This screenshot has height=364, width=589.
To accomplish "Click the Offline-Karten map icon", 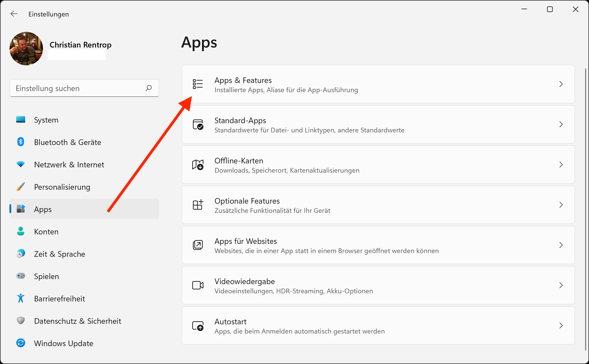I will click(x=198, y=165).
